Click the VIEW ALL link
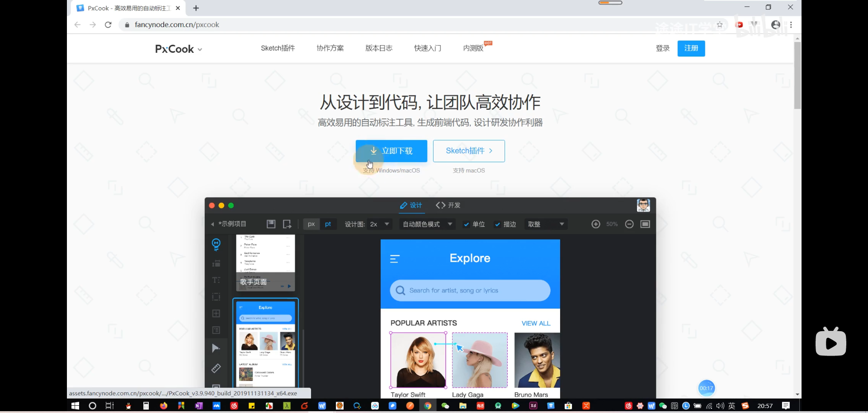 point(536,323)
